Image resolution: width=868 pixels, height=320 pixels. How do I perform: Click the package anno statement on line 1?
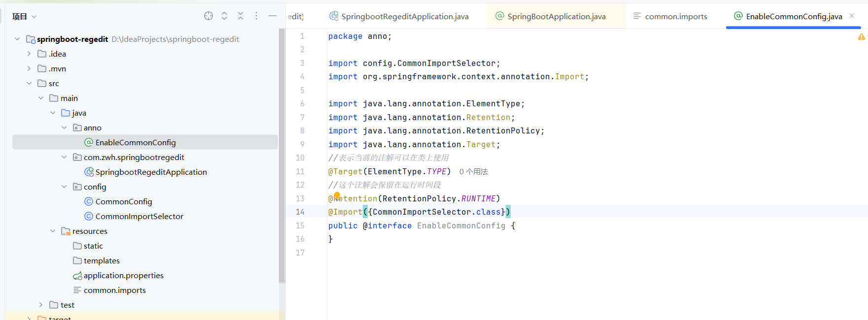tap(360, 36)
